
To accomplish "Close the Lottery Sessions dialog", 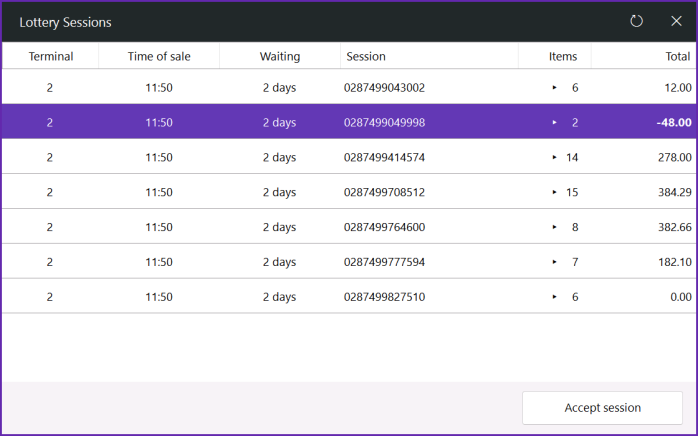I will 676,21.
